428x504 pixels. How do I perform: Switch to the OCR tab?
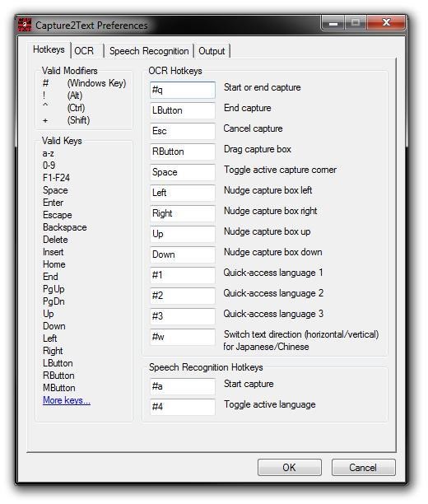(x=84, y=51)
